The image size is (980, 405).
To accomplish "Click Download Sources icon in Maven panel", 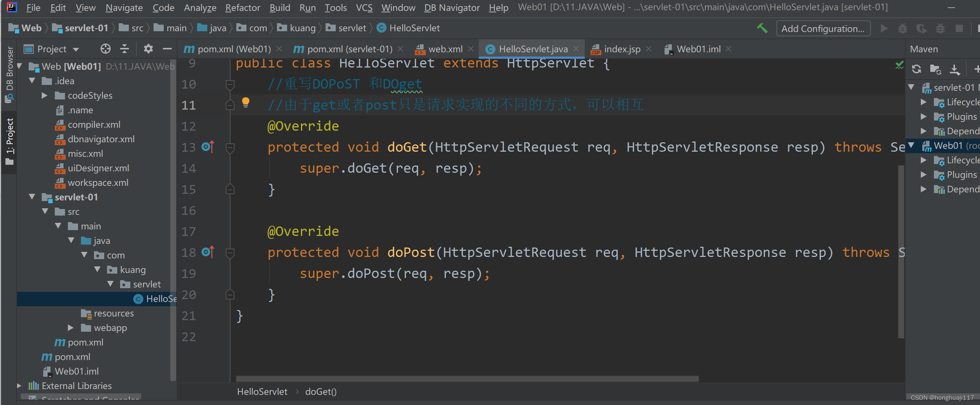I will [956, 69].
